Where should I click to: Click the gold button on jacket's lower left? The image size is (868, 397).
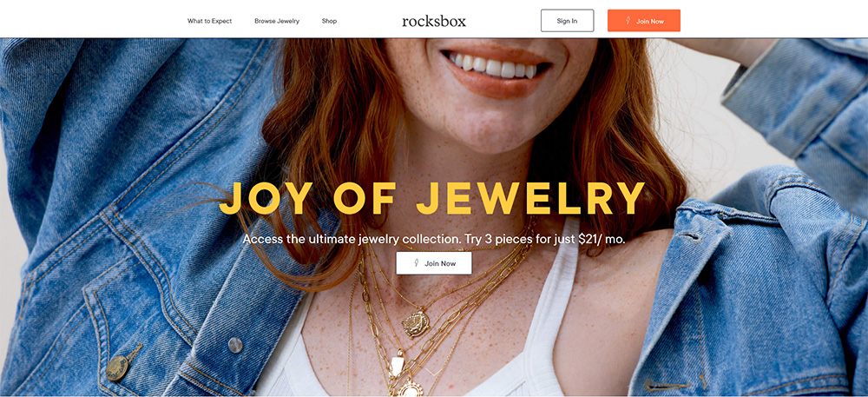(118, 366)
